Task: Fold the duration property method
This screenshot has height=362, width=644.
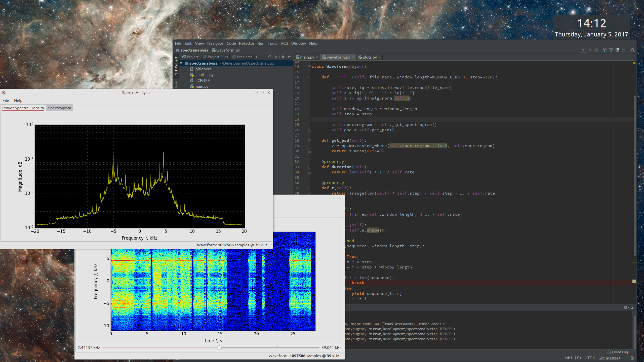Action: click(310, 167)
